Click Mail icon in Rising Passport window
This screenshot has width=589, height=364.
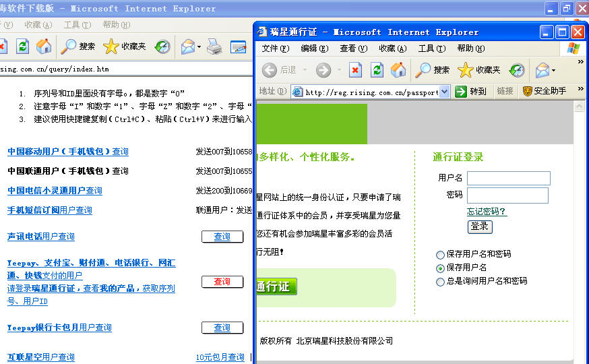point(542,70)
